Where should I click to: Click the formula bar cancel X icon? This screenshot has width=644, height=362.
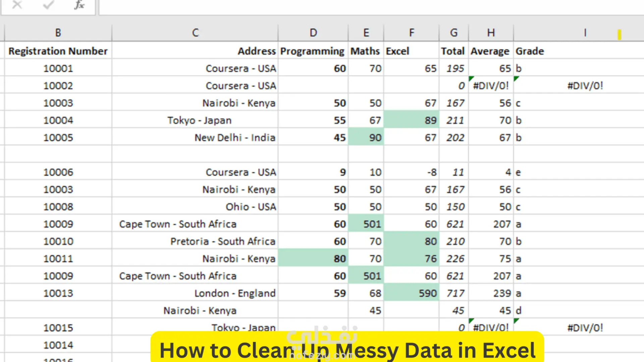coord(17,5)
